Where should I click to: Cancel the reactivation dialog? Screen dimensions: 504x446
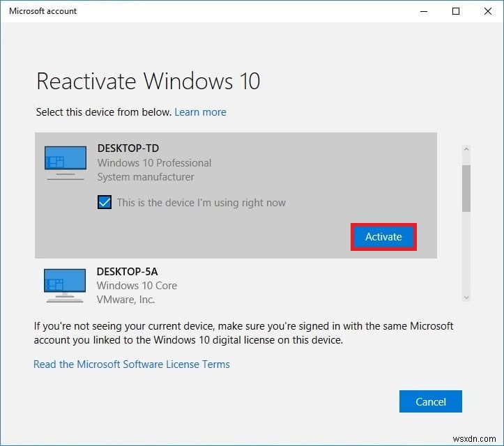pos(430,401)
